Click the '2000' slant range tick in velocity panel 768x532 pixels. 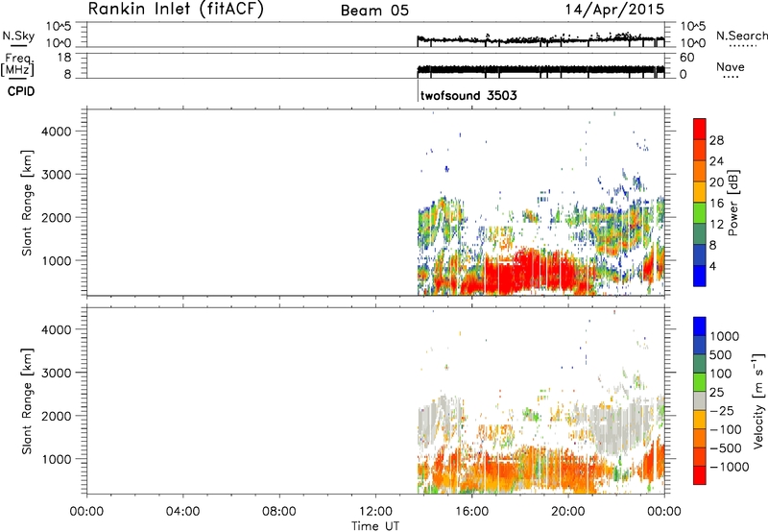(x=56, y=416)
